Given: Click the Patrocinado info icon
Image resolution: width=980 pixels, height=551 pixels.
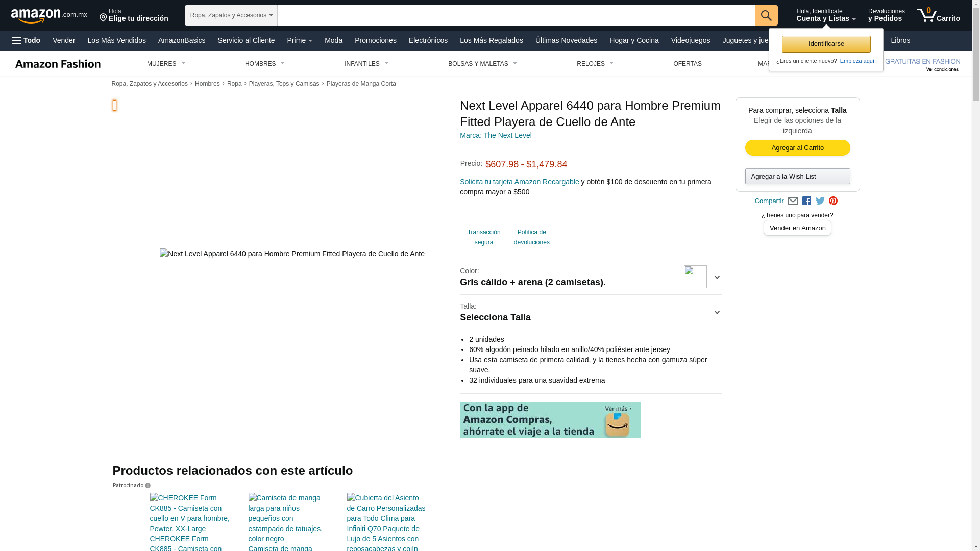Looking at the screenshot, I should point(148,486).
